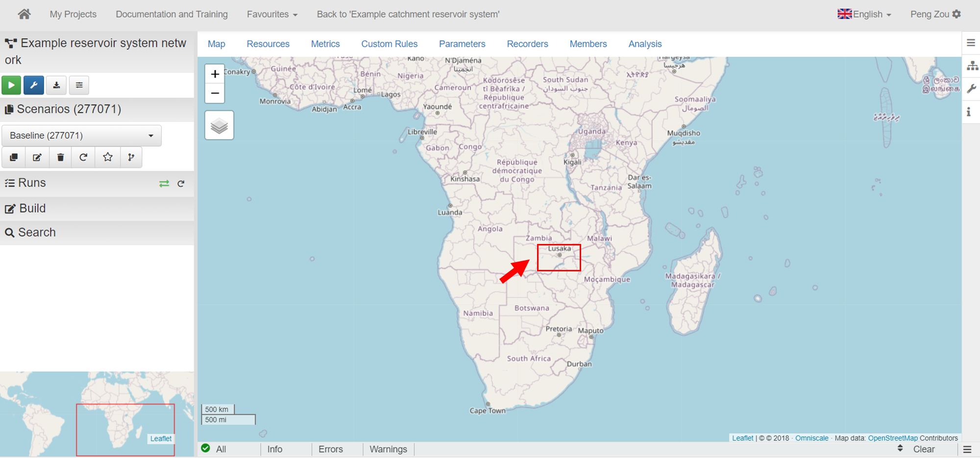Screen dimensions: 980x458
Task: Refresh the Runs list
Action: pos(181,184)
